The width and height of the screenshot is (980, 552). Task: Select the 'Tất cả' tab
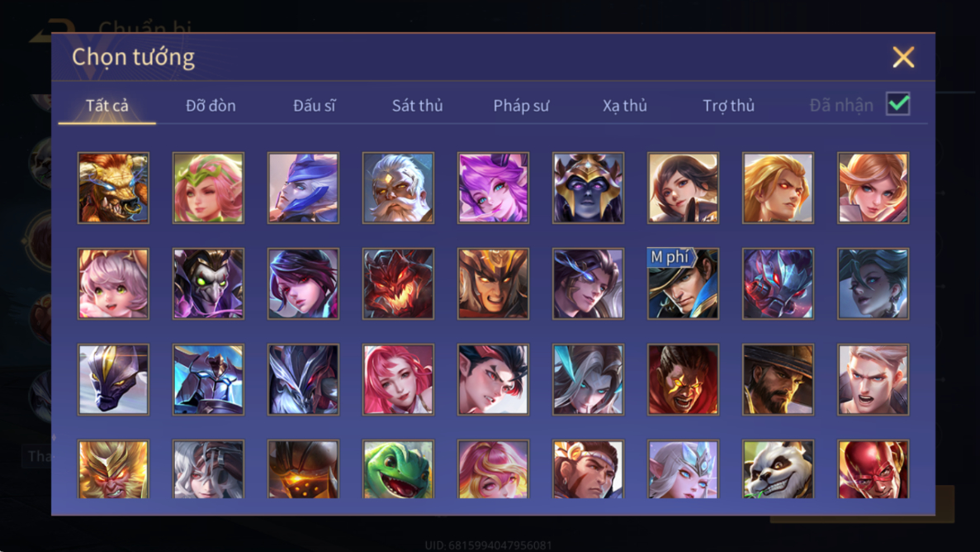(x=107, y=105)
